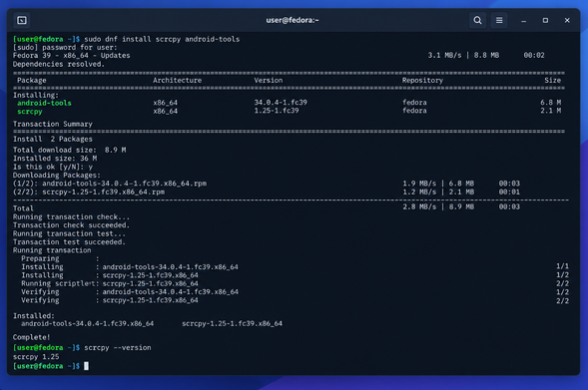Click total speed '2.8 MB/s | 8.9 MB'
588x390 pixels.
pos(438,206)
